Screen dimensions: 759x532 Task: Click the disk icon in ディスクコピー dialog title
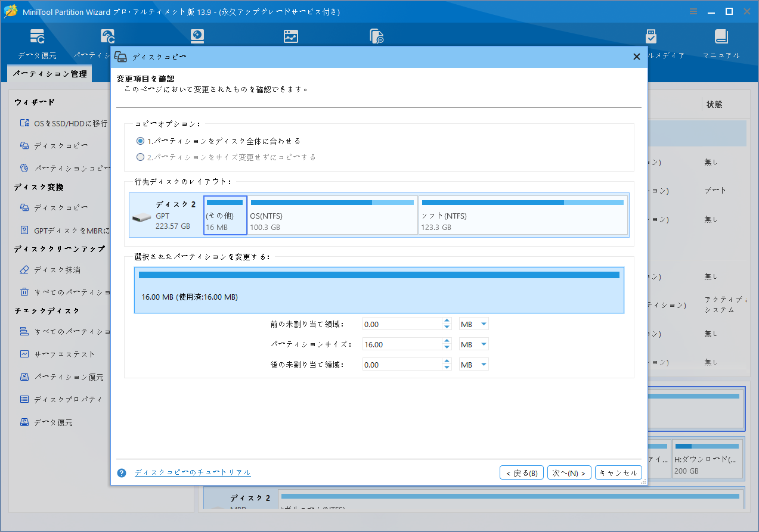tap(120, 57)
